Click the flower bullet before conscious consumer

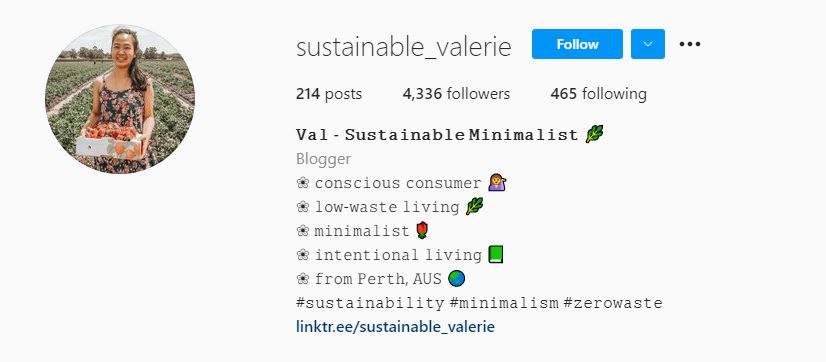(x=303, y=183)
